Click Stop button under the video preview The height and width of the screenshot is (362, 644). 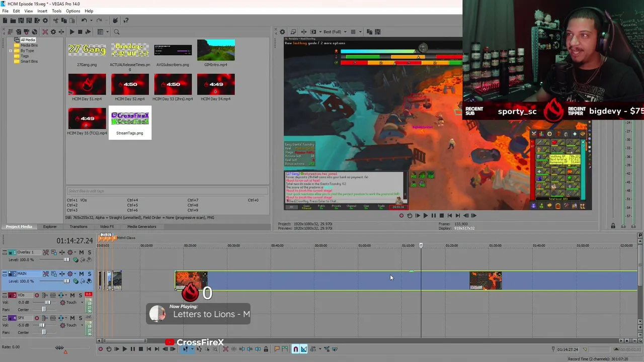click(441, 216)
